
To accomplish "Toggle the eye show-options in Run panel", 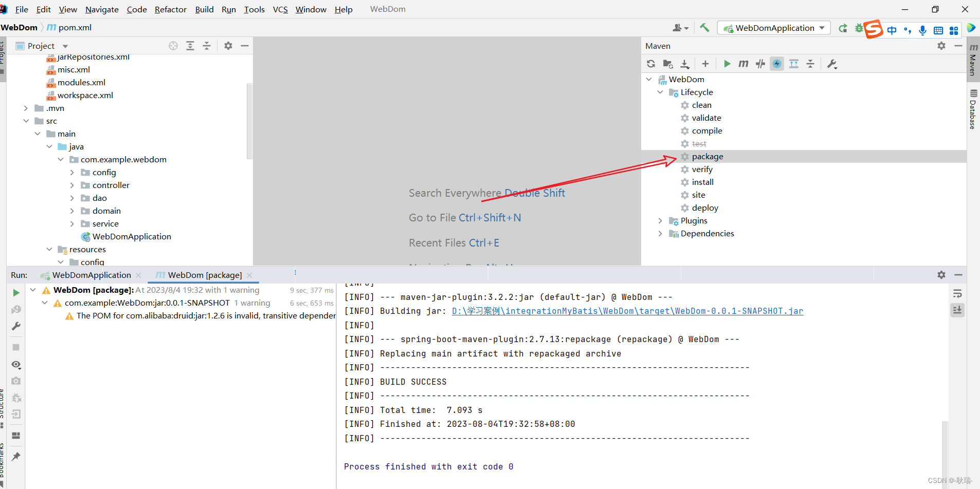I will pos(16,365).
